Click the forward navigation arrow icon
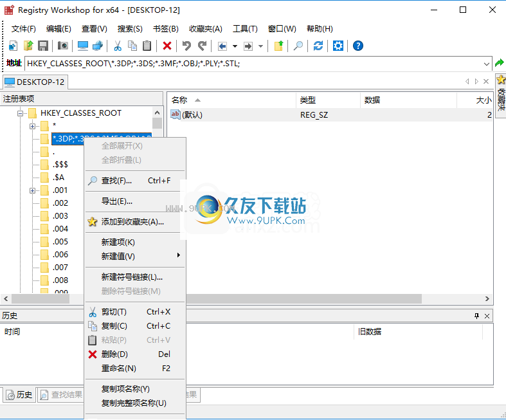 click(248, 46)
